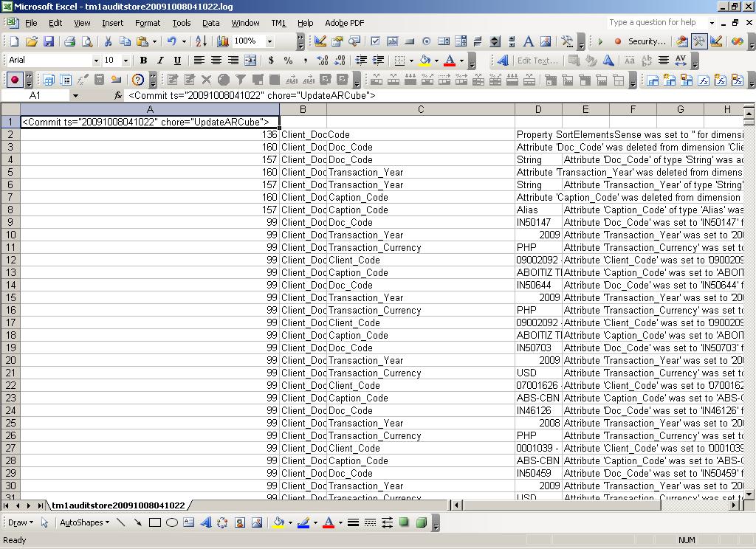Screen dimensions: 756x549
Task: Open Visual Basic Editor icon
Action: (x=681, y=41)
